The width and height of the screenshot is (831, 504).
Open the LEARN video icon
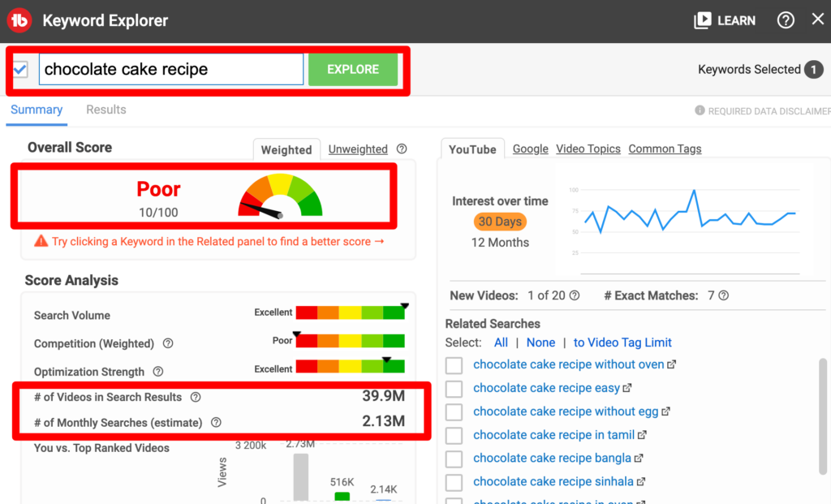pyautogui.click(x=702, y=21)
